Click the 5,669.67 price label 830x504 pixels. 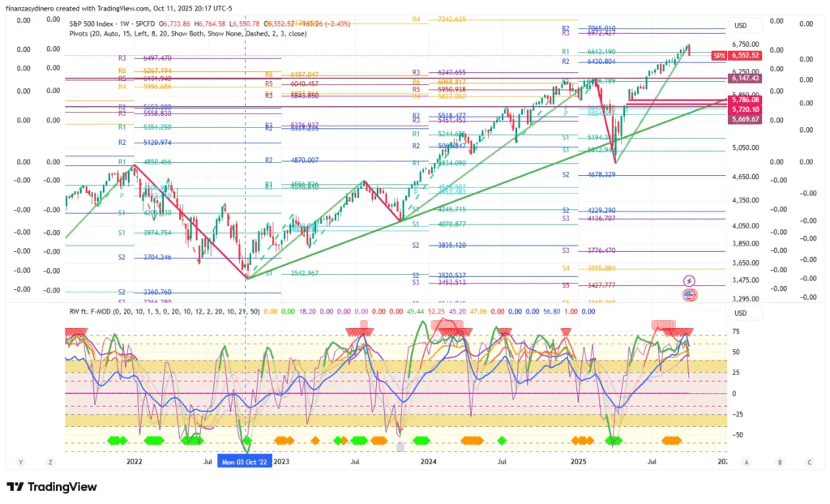(744, 119)
